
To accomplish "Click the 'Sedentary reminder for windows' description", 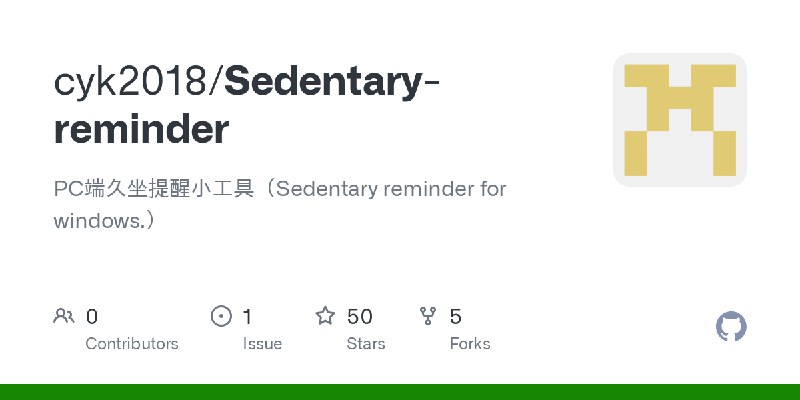I will 280,205.
